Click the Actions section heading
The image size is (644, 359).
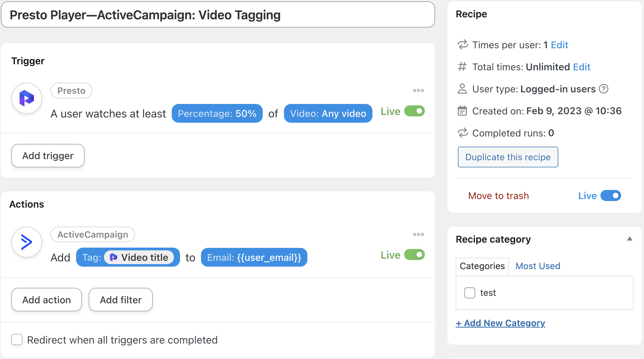click(26, 204)
